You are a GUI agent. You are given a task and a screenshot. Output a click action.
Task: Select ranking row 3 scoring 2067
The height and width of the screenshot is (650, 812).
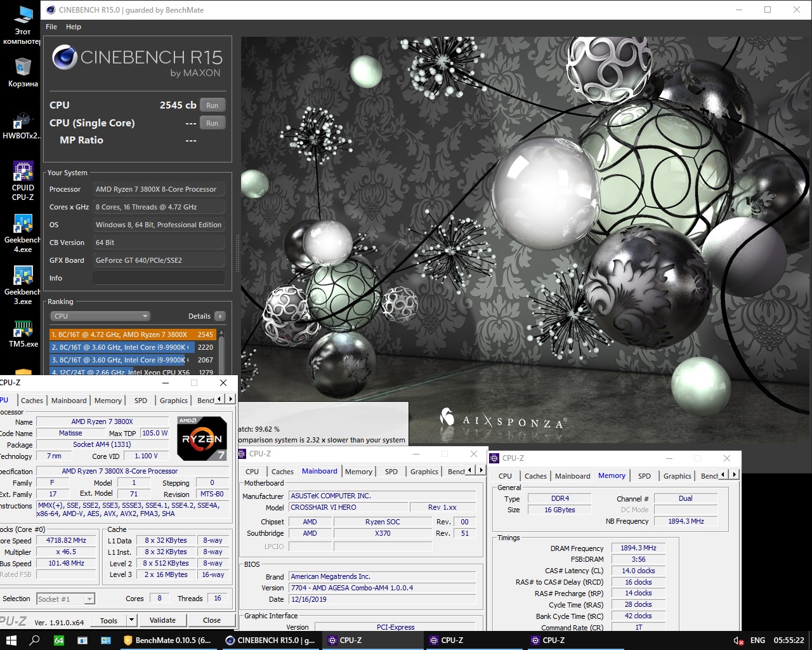[133, 360]
